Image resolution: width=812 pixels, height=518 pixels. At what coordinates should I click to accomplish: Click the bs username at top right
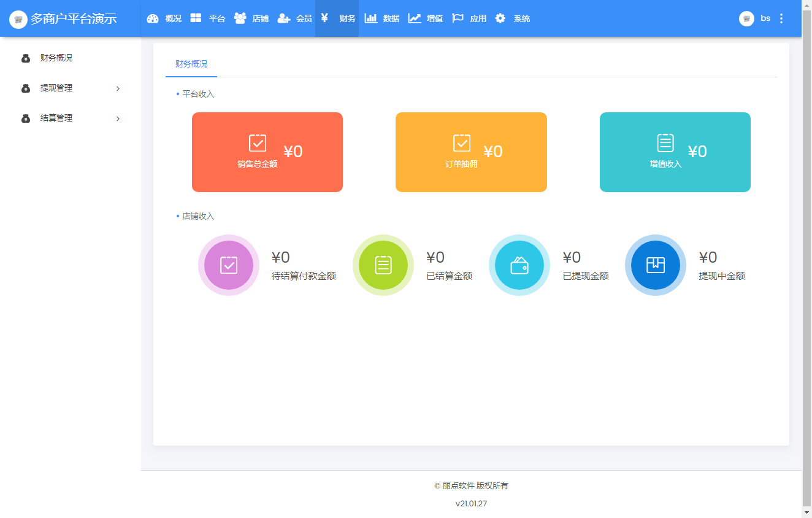[x=765, y=18]
